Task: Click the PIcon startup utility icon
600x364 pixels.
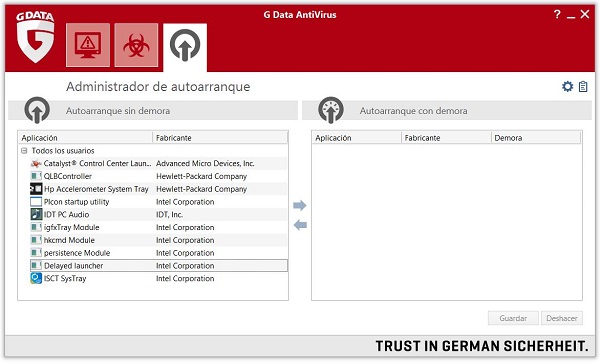Action: [x=36, y=202]
